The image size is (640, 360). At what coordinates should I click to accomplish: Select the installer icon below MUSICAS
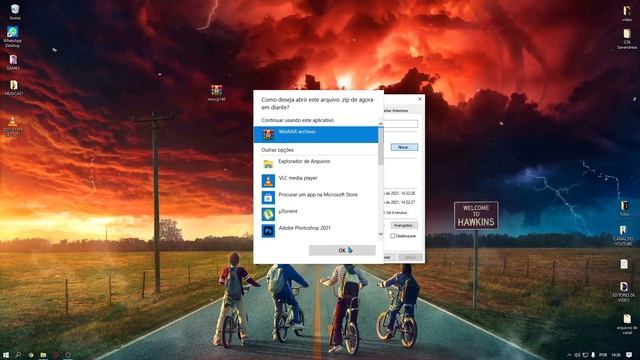[13, 126]
